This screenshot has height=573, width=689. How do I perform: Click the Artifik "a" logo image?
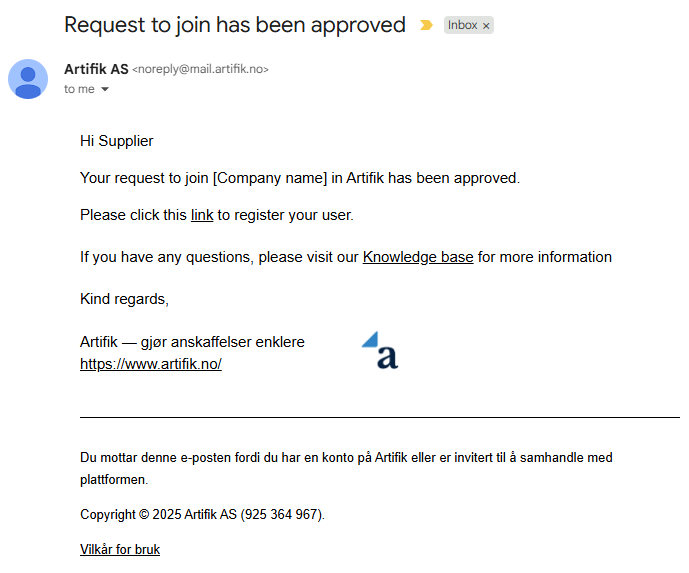click(x=380, y=350)
